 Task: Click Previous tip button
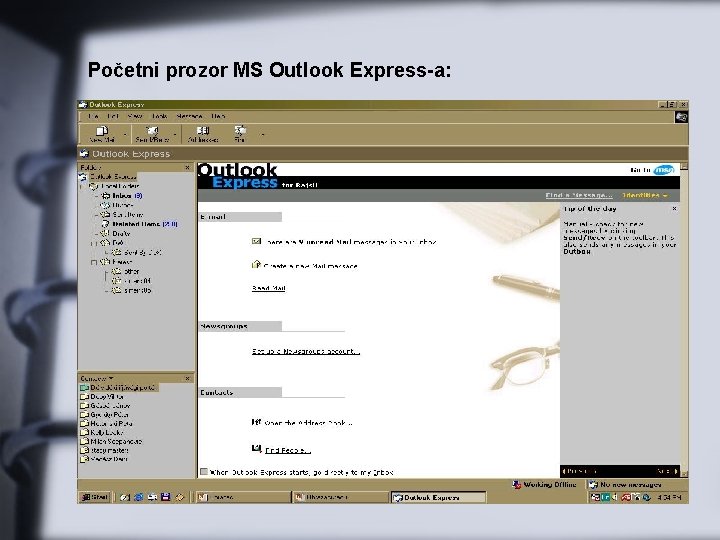(579, 471)
